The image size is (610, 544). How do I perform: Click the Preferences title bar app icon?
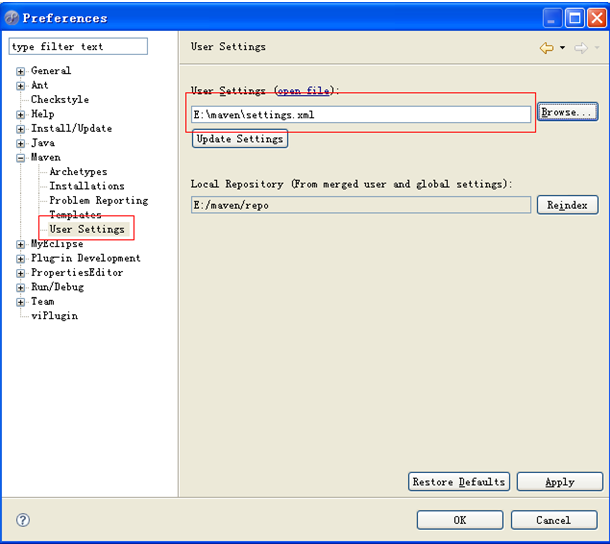pos(12,18)
